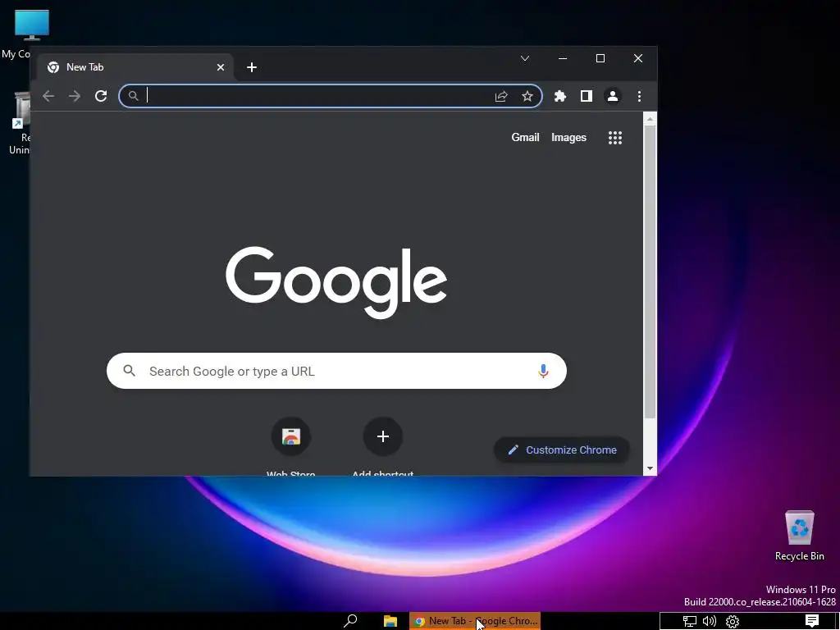Screen dimensions: 840x630
Task: Open File Explorer from the taskbar
Action: point(390,621)
